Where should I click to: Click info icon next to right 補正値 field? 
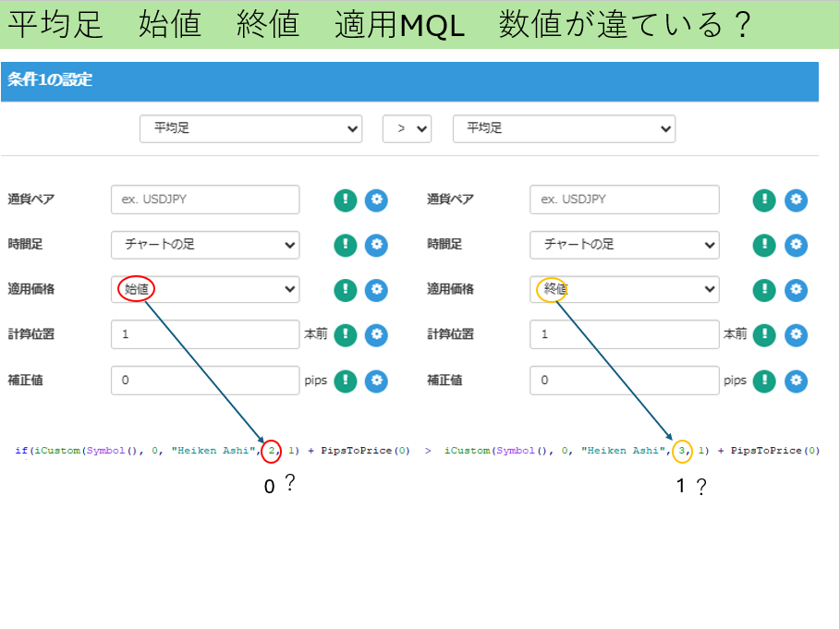pyautogui.click(x=765, y=381)
